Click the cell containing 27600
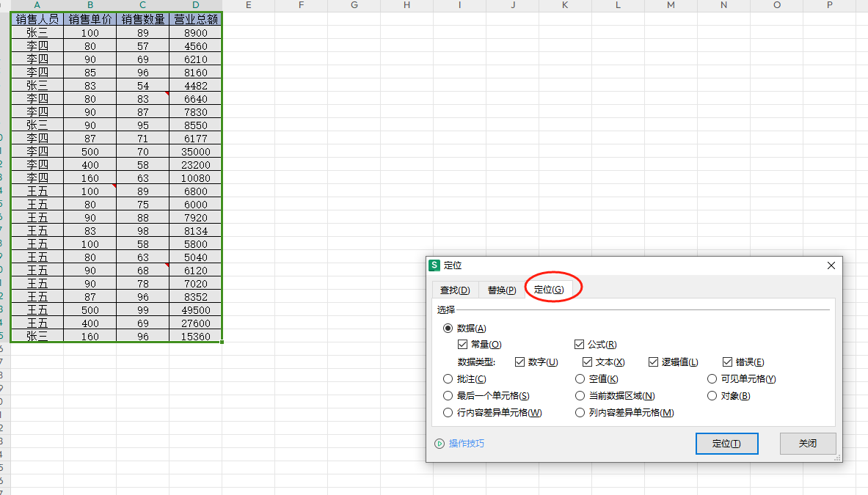Viewport: 868px width, 495px height. click(x=195, y=323)
